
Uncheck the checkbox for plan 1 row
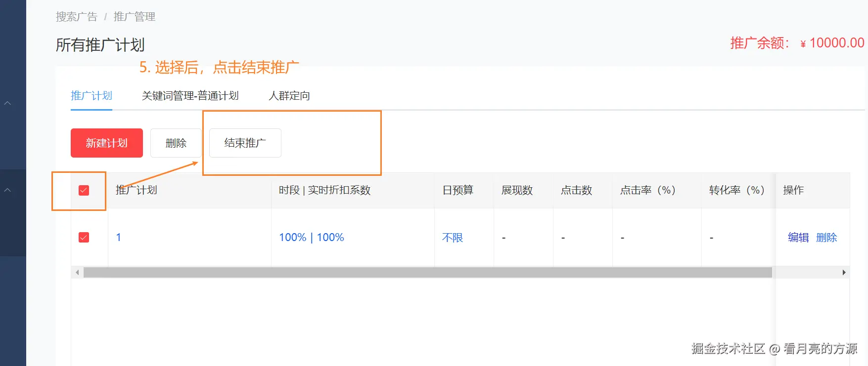pos(84,238)
